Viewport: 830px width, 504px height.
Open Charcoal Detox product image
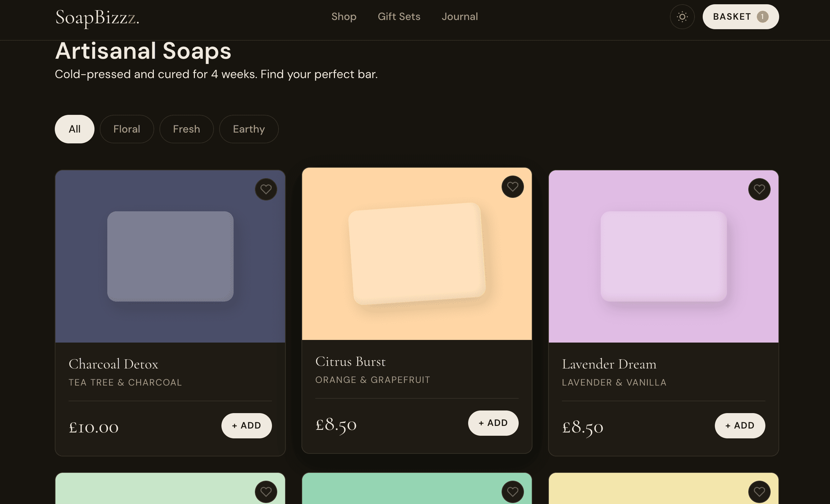coord(170,256)
